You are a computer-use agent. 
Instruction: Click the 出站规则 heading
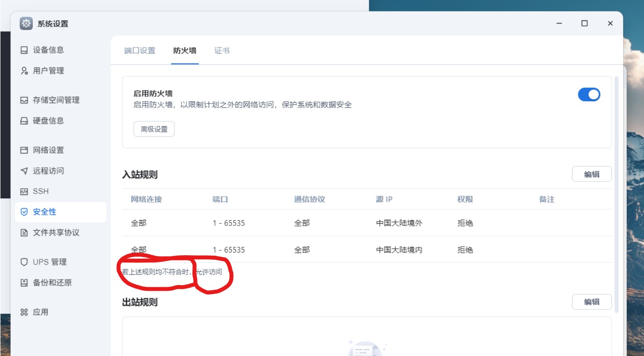click(140, 302)
